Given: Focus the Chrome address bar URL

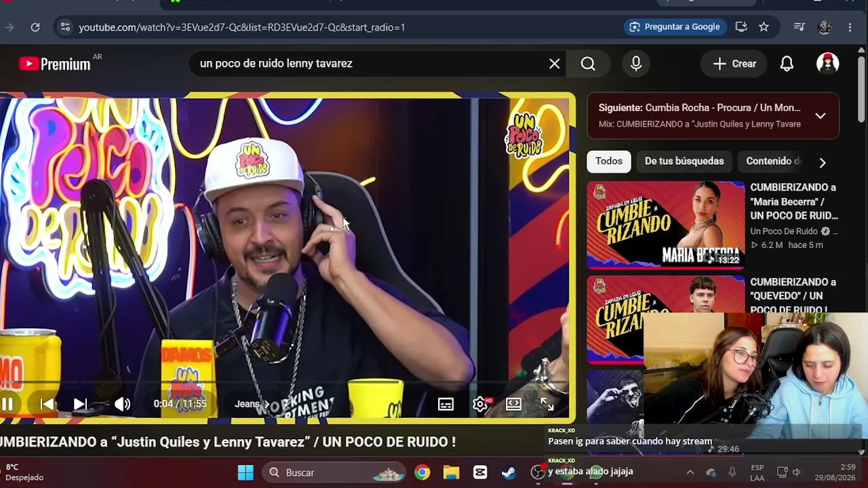Looking at the screenshot, I should (x=241, y=27).
